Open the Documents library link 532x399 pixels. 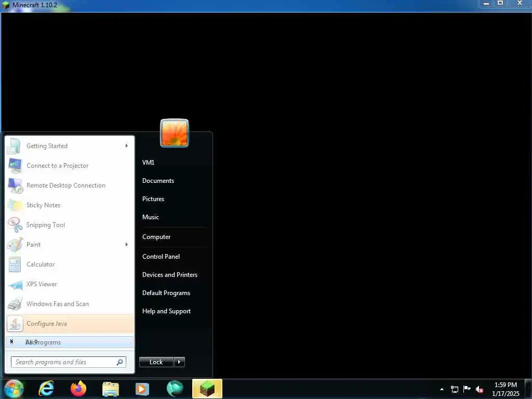[x=158, y=181]
